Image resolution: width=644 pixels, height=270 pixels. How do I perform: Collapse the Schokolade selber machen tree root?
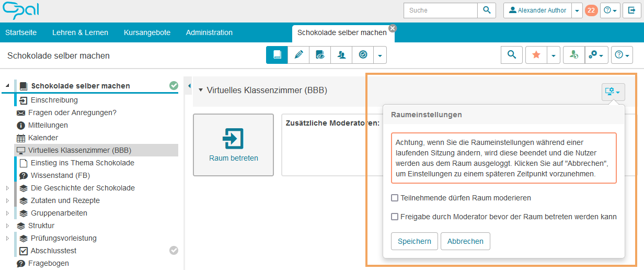7,86
